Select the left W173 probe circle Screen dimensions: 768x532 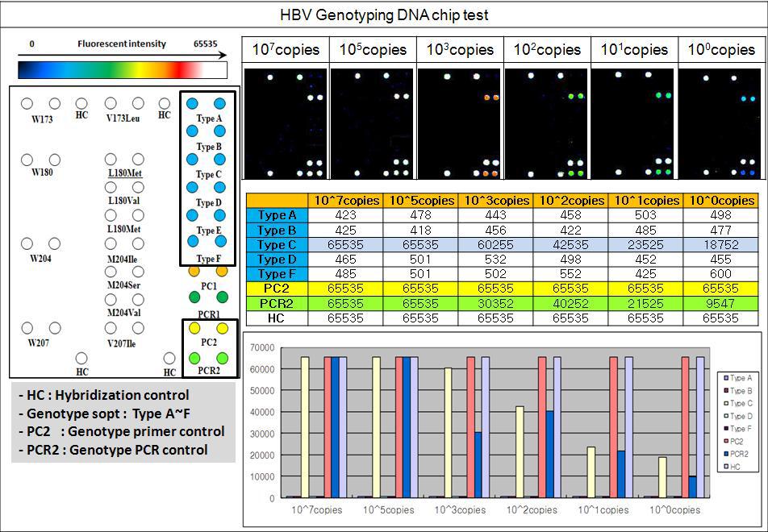point(27,104)
